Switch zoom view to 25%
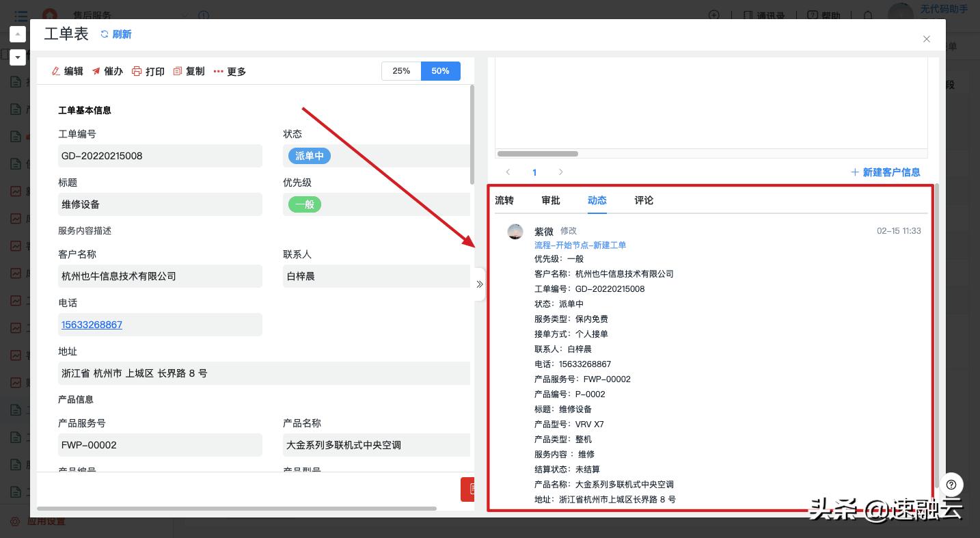The image size is (980, 538). click(401, 71)
